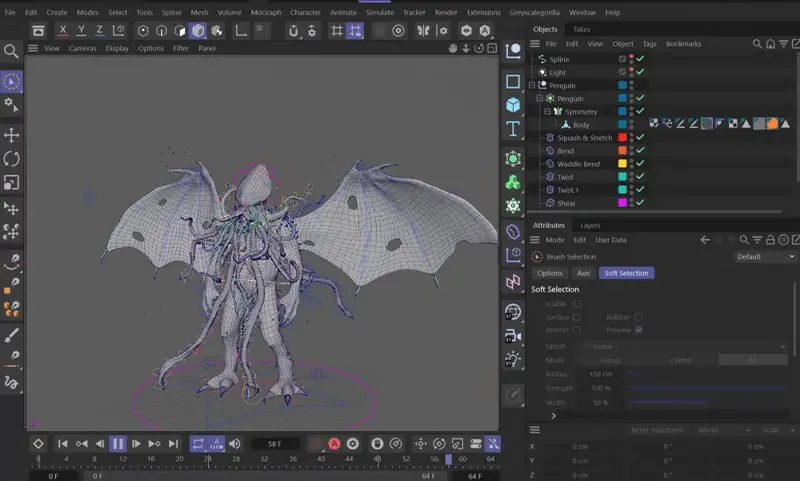Toggle Enable soft selection checkbox

coord(577,303)
